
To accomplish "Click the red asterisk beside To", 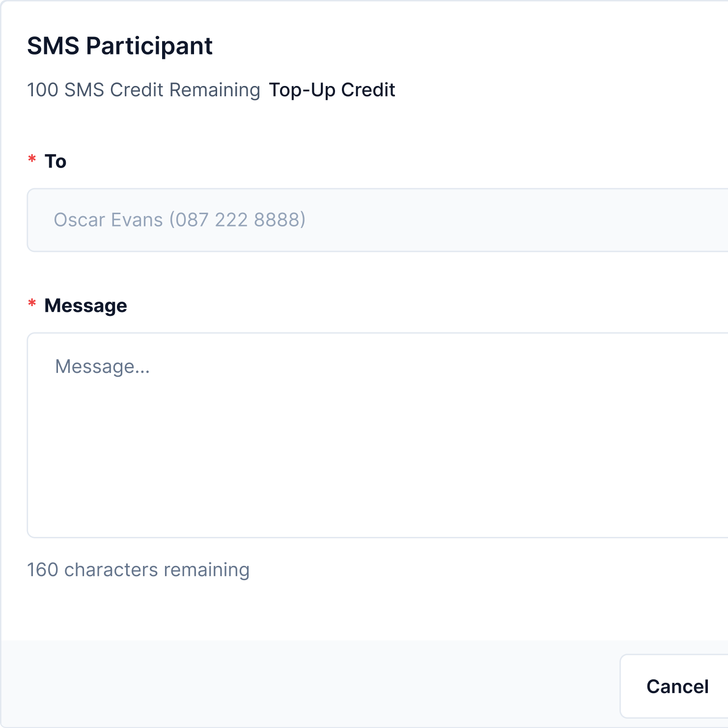I will tap(32, 160).
